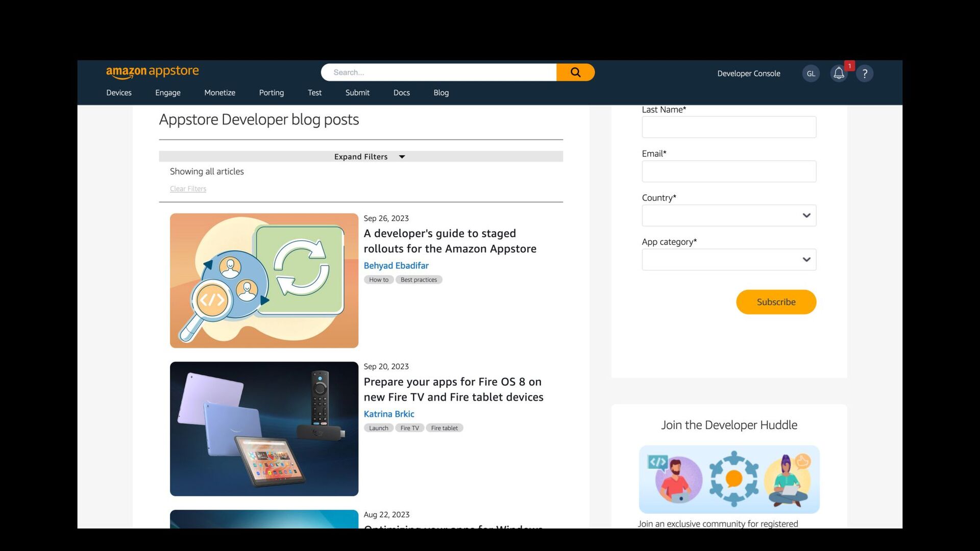Open the Submit menu
The width and height of the screenshot is (980, 551).
[357, 93]
